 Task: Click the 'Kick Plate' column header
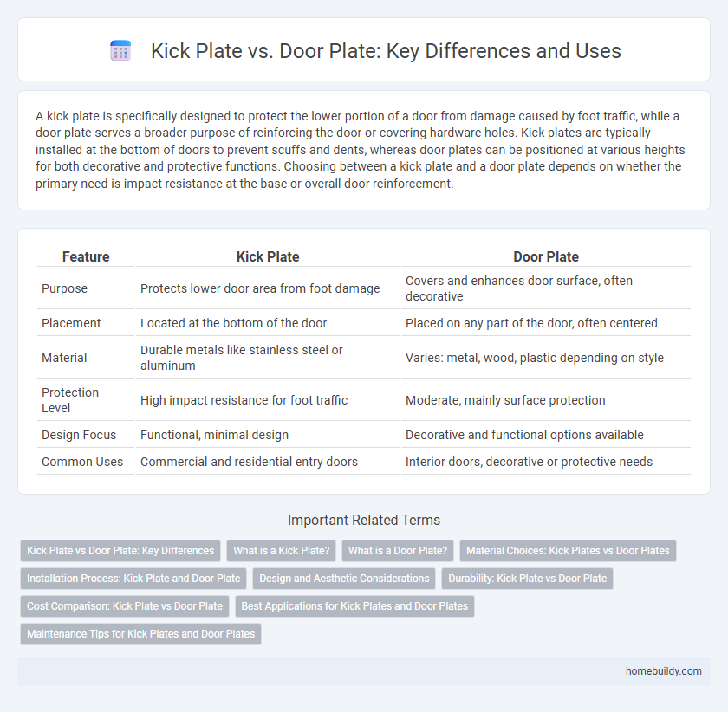[x=268, y=256]
